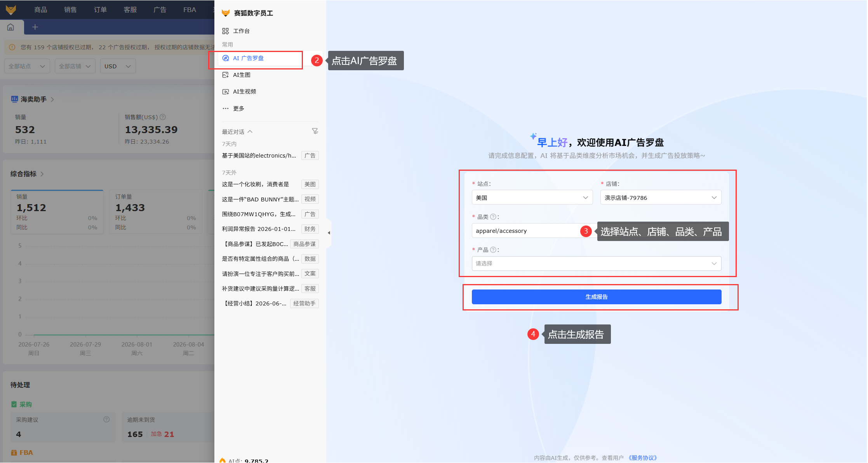This screenshot has height=463, width=868.
Task: Click the help icon next to 品类
Action: [493, 217]
